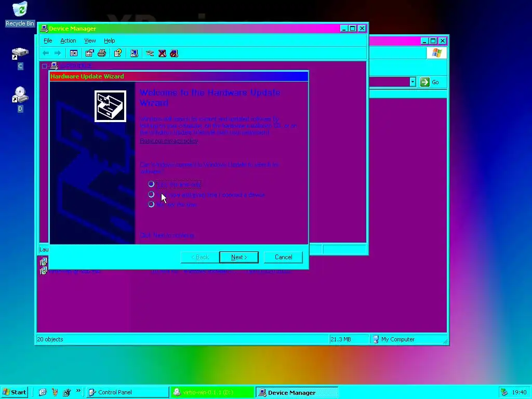Click the system tray icon beside the clock

[x=504, y=392]
